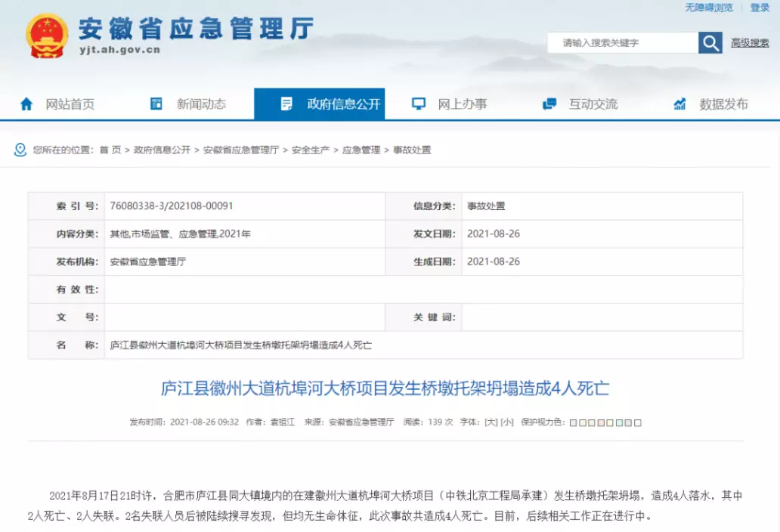Screen dimensions: 780x532
Task: Click the national emblem logo
Action: click(47, 36)
